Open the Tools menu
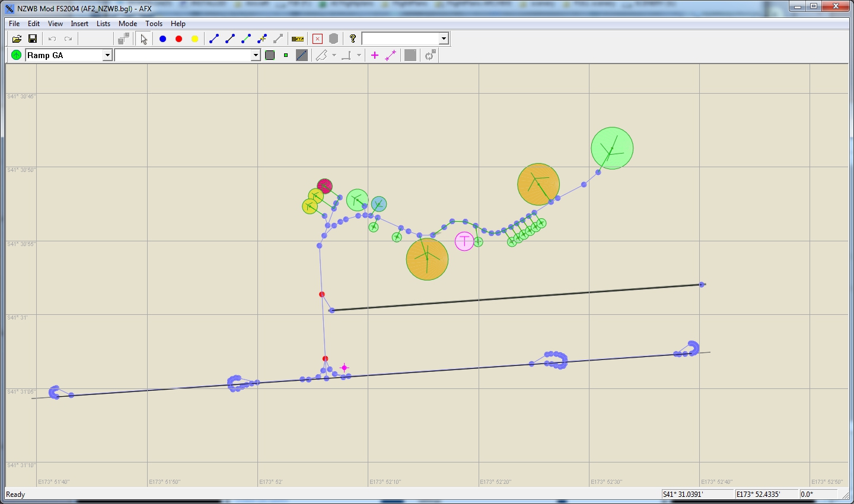The height and width of the screenshot is (504, 854). pyautogui.click(x=154, y=24)
